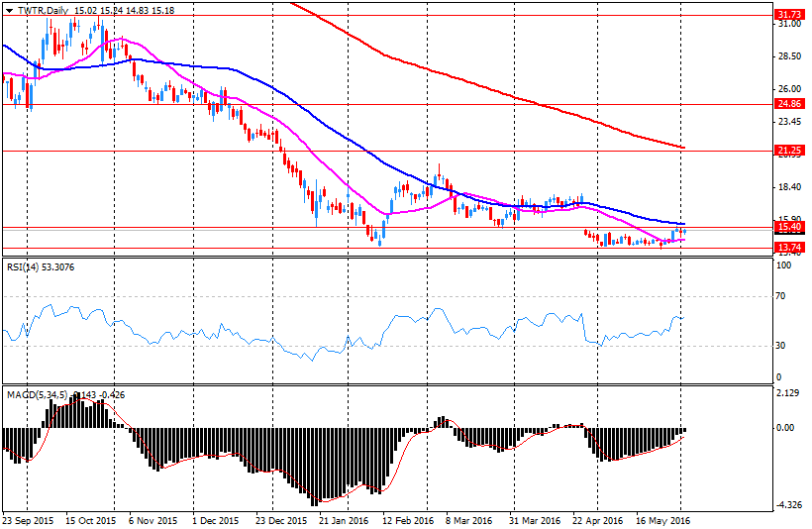This screenshot has height=529, width=812.
Task: Click the 23 Sep 2015 date label
Action: tap(30, 519)
